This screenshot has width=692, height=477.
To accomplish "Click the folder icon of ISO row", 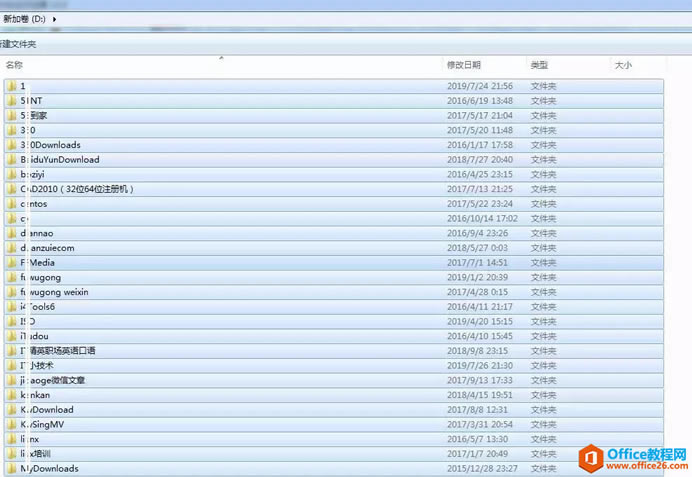I will pos(12,321).
